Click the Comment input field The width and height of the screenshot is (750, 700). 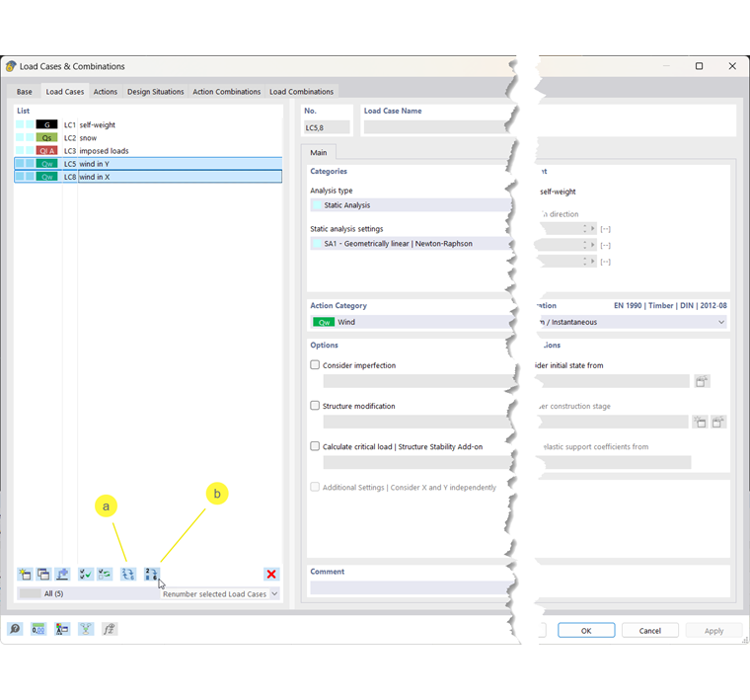[x=412, y=587]
